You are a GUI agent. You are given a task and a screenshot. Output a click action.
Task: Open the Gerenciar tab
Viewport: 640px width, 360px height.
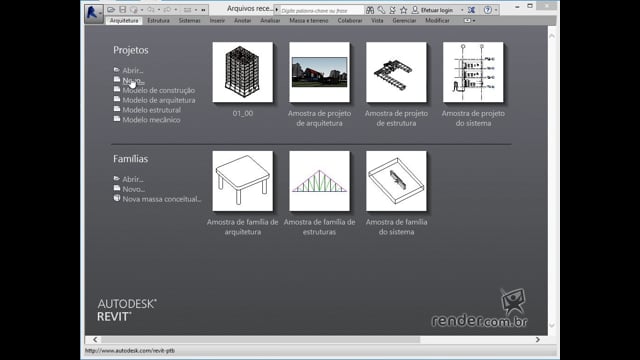[x=404, y=20]
